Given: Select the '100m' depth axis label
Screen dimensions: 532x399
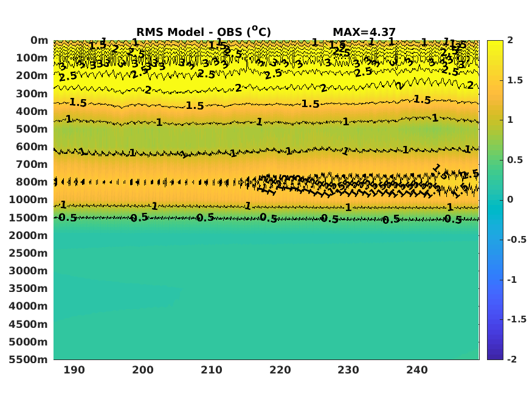Looking at the screenshot, I should (32, 58).
